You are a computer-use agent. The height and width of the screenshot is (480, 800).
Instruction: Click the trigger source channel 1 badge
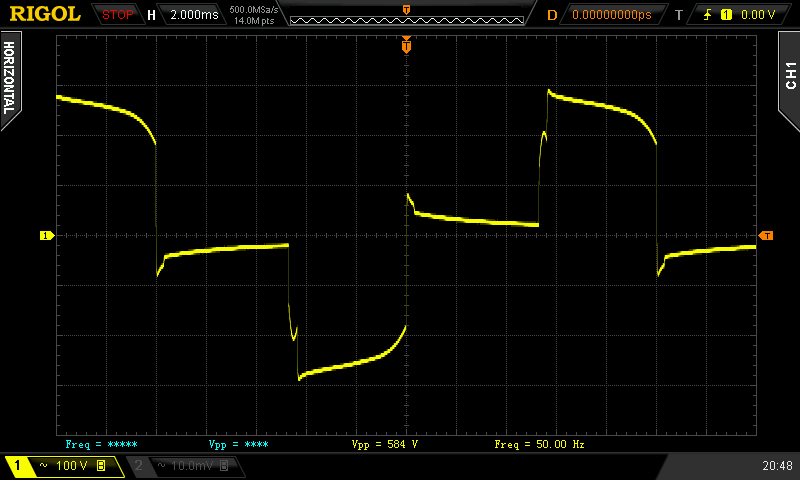coord(726,15)
